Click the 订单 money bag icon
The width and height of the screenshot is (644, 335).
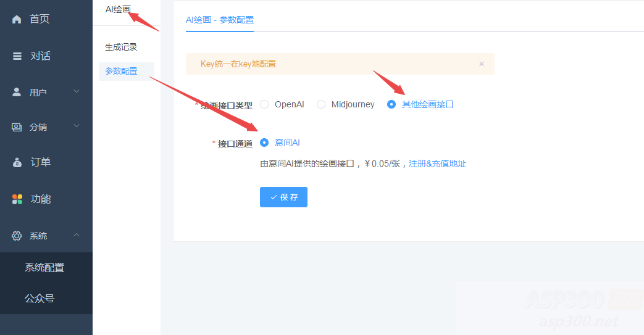pyautogui.click(x=17, y=162)
